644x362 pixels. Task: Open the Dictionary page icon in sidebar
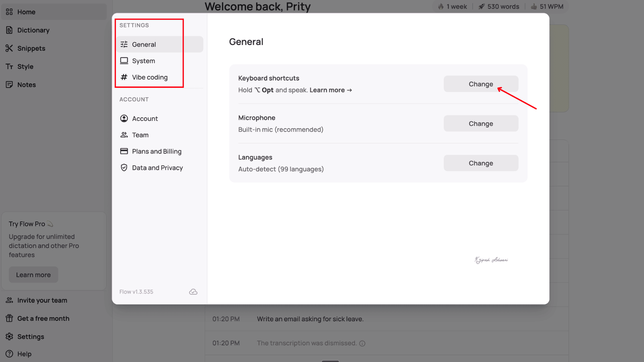(x=9, y=30)
